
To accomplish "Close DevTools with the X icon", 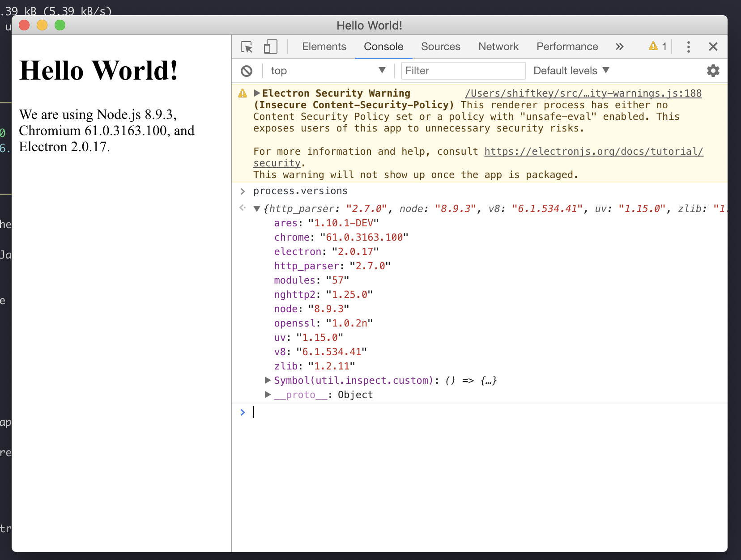I will coord(713,47).
